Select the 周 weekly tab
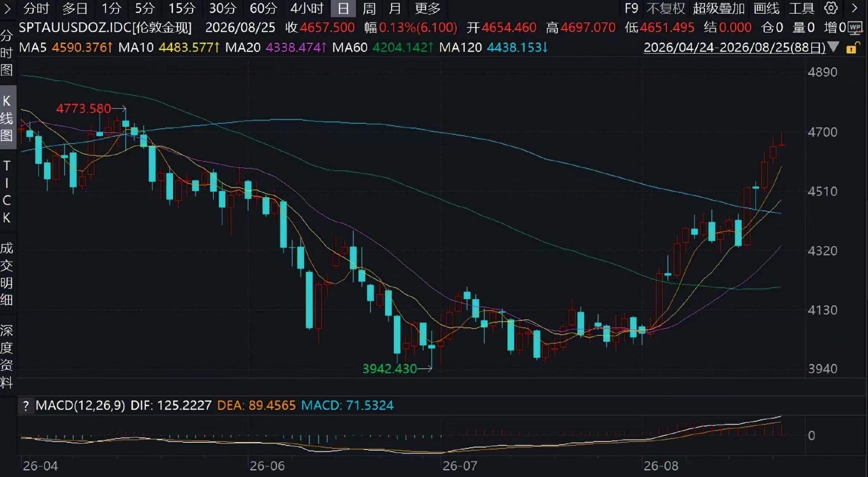The height and width of the screenshot is (477, 868). pyautogui.click(x=369, y=8)
